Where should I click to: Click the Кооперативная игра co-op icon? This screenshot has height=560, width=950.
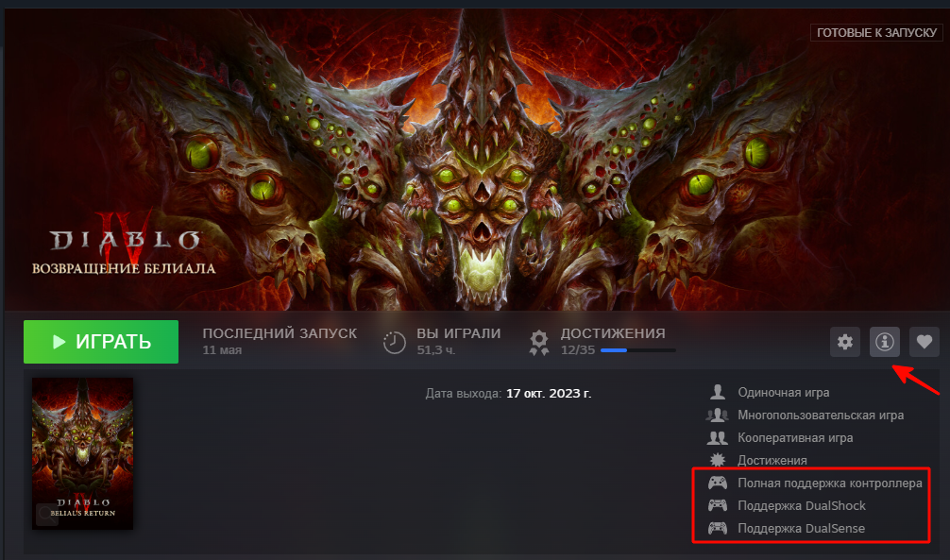coord(718,437)
